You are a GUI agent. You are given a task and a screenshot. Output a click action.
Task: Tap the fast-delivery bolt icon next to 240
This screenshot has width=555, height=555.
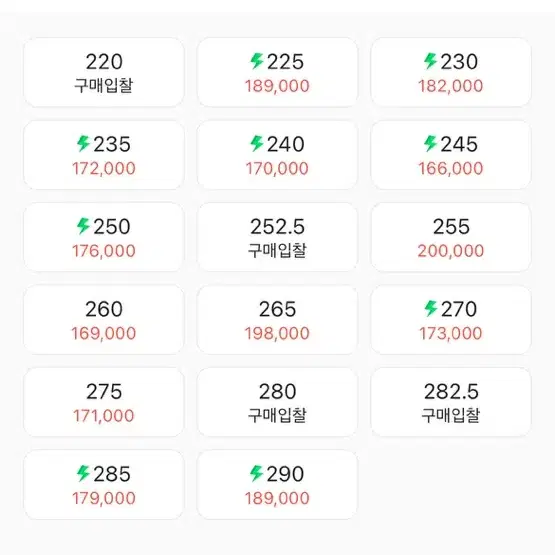257,143
